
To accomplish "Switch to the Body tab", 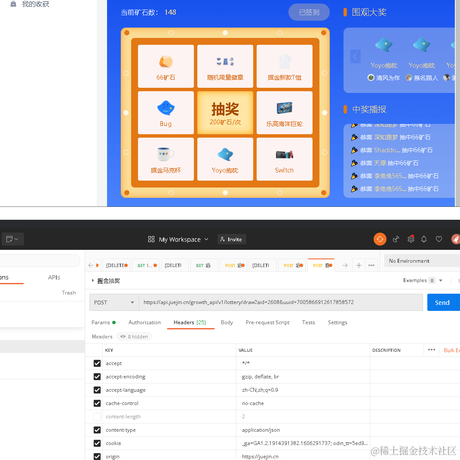I will (x=227, y=322).
